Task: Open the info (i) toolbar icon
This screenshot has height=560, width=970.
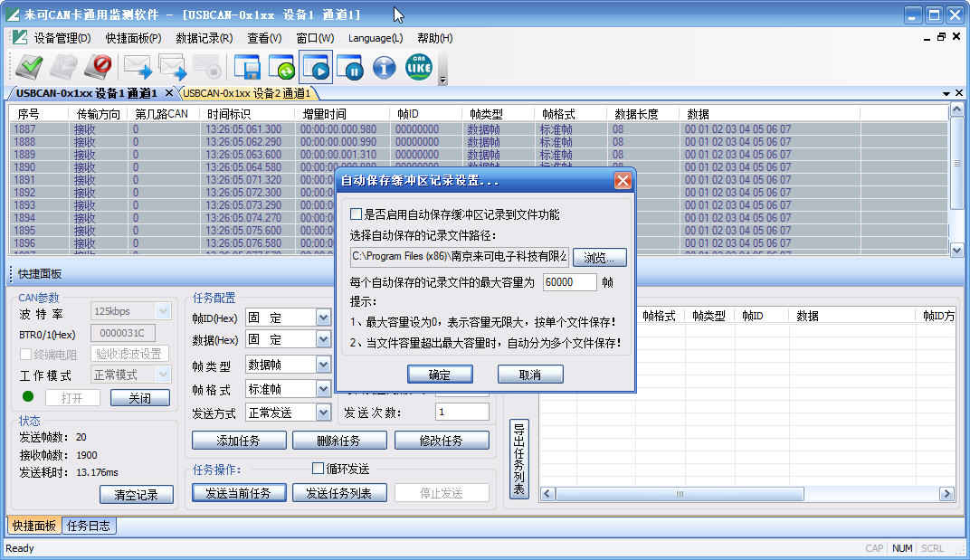Action: 384,67
